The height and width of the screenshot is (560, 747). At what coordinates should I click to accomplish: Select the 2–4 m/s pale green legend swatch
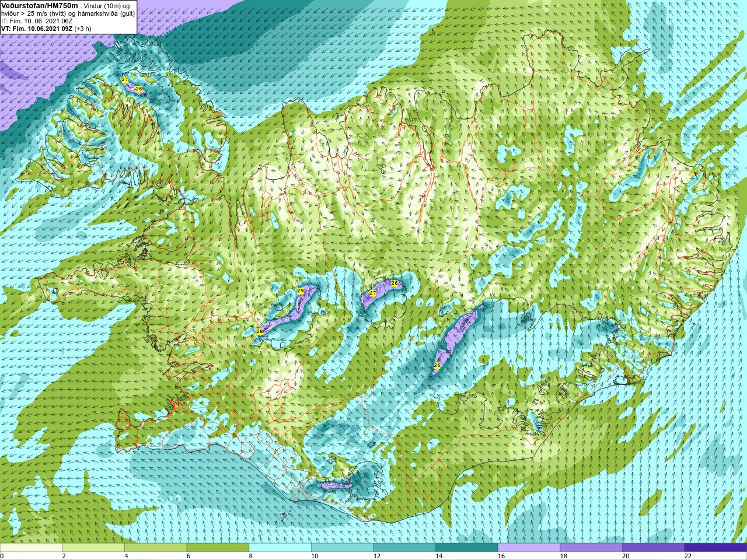tap(93, 548)
